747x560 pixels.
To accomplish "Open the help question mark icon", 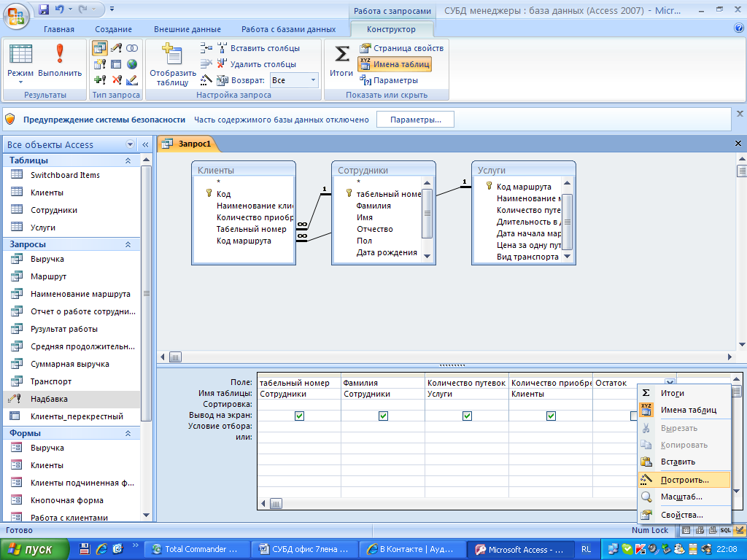I will pos(739,28).
